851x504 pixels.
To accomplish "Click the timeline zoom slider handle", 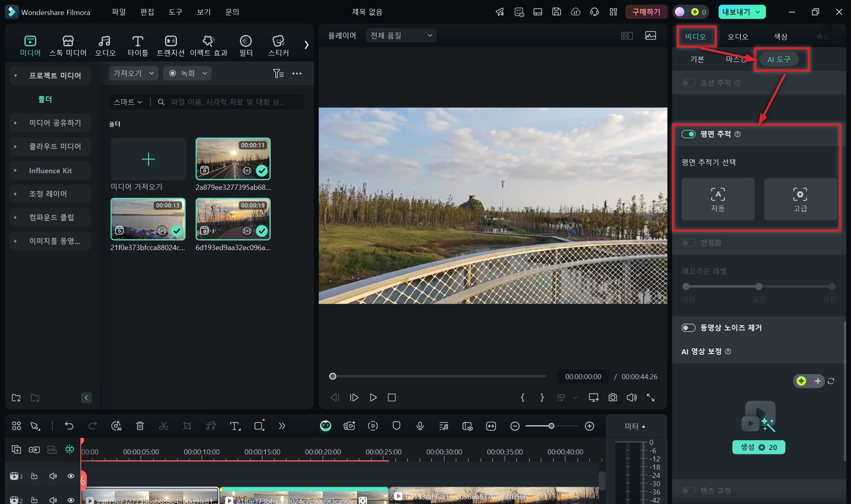I will point(551,426).
